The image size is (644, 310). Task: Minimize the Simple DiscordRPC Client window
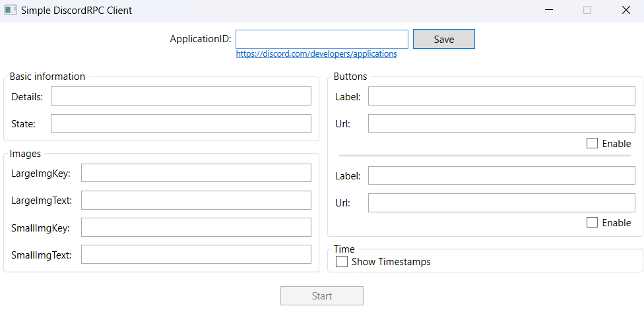tap(549, 11)
